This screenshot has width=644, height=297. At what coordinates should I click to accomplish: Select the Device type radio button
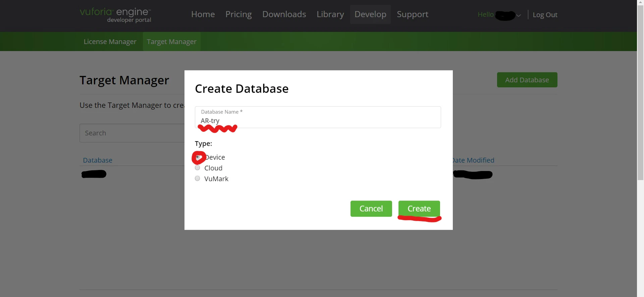coord(198,157)
